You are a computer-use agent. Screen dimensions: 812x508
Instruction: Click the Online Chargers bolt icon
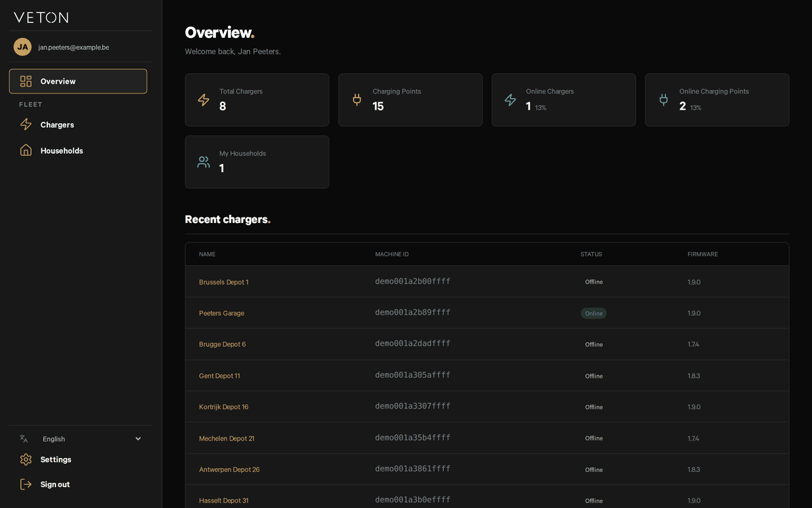(x=510, y=100)
